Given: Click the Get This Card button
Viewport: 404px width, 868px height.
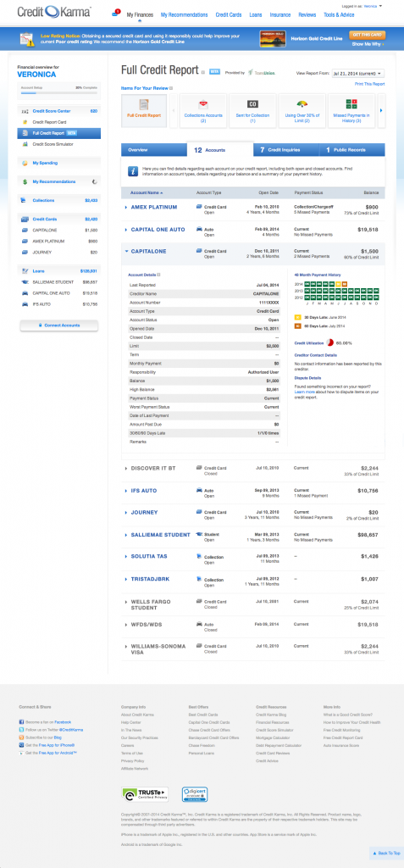Looking at the screenshot, I should pyautogui.click(x=368, y=34).
